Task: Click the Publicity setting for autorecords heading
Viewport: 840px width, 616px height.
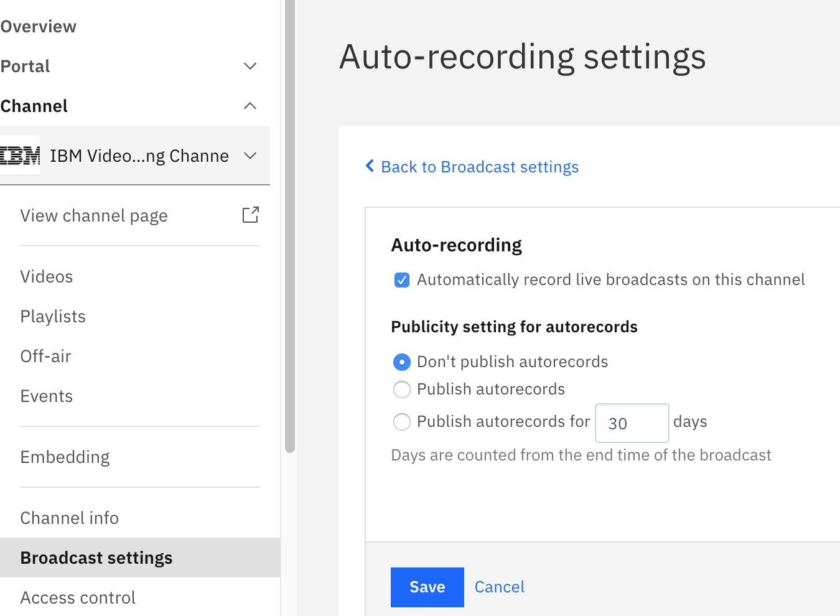Action: [515, 327]
